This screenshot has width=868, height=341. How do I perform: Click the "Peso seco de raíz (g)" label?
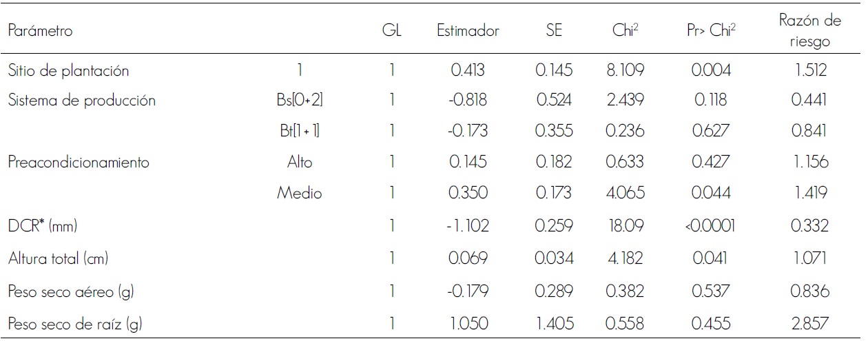[75, 323]
